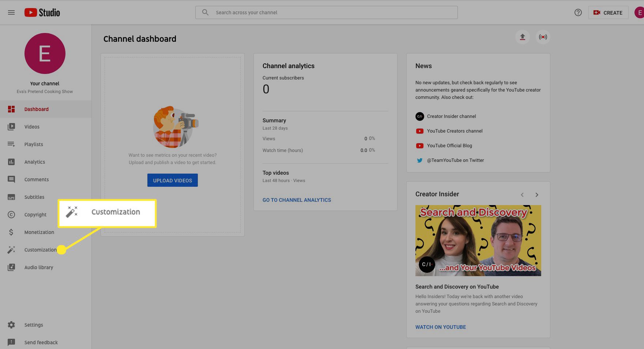The width and height of the screenshot is (644, 349).
Task: Click the CREATE button
Action: click(608, 12)
